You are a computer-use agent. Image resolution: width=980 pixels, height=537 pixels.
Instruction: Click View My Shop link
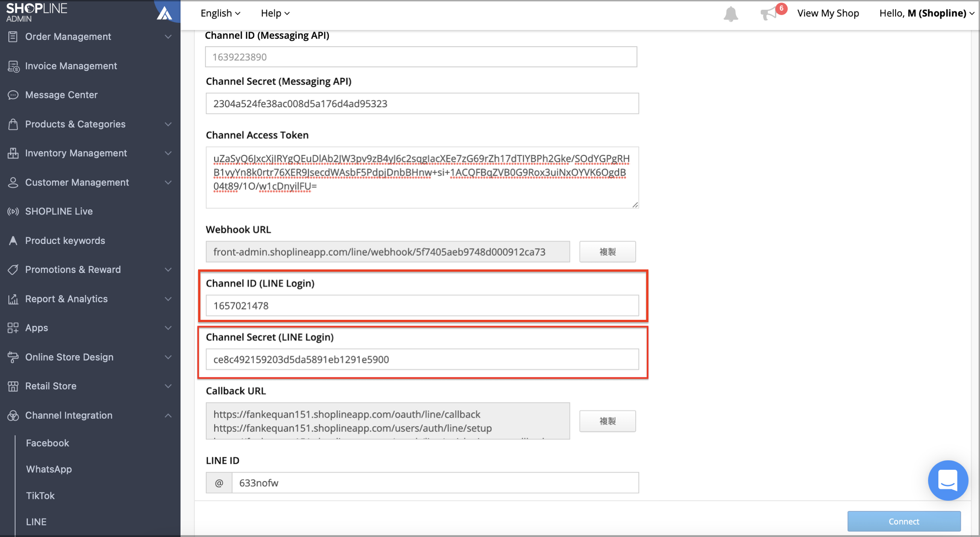(828, 13)
